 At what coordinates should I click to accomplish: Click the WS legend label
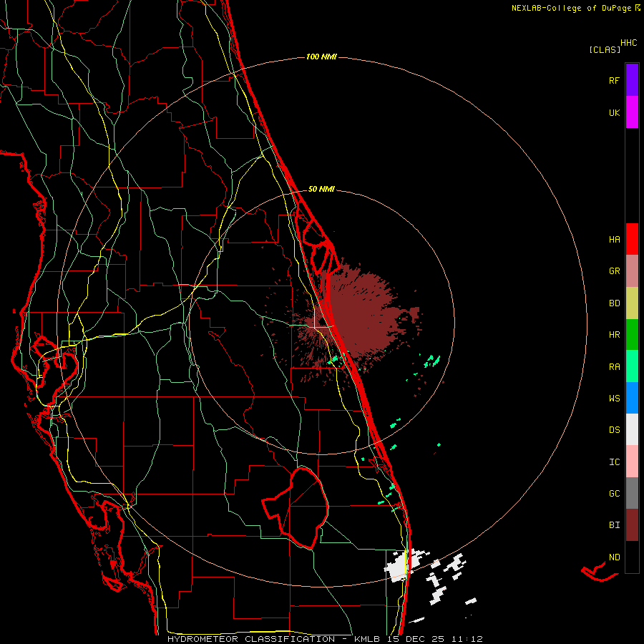tap(614, 399)
